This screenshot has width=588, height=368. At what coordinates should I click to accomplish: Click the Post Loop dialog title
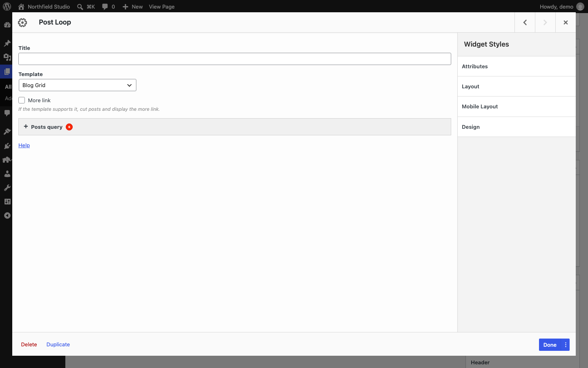tap(55, 22)
